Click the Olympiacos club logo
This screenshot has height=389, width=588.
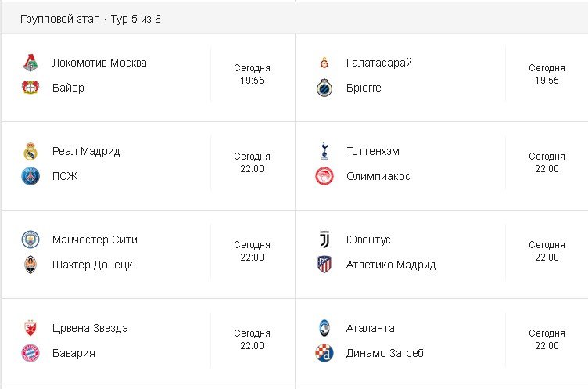[324, 176]
